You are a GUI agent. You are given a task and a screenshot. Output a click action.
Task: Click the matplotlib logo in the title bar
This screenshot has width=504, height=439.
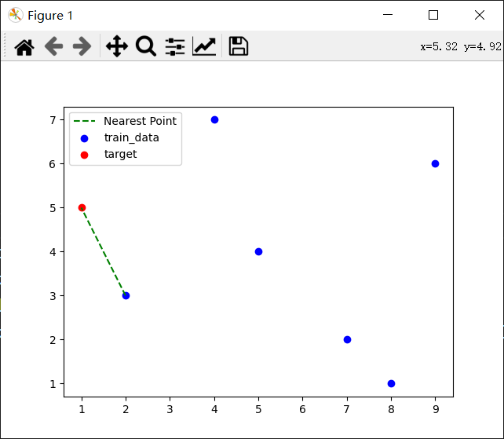pyautogui.click(x=15, y=15)
